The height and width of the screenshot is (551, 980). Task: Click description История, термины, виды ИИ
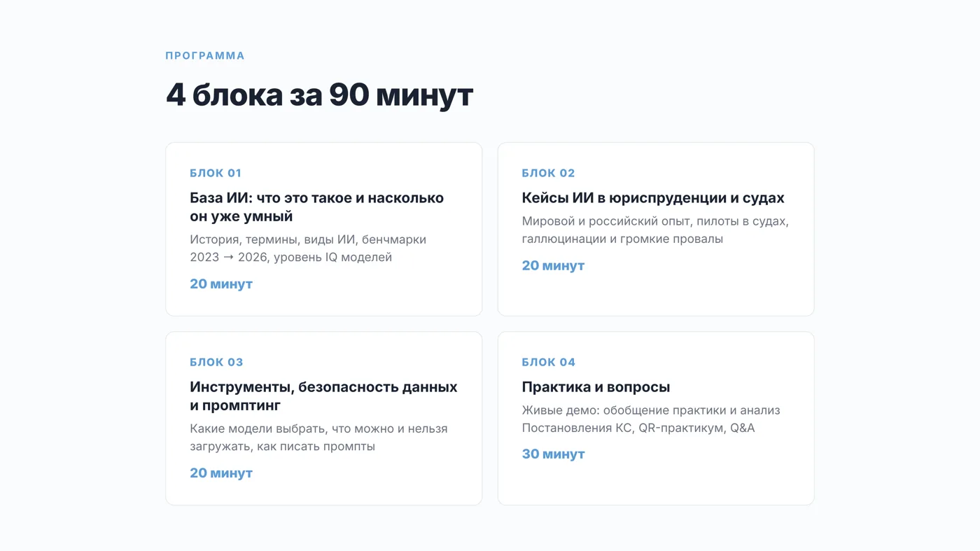coord(308,248)
